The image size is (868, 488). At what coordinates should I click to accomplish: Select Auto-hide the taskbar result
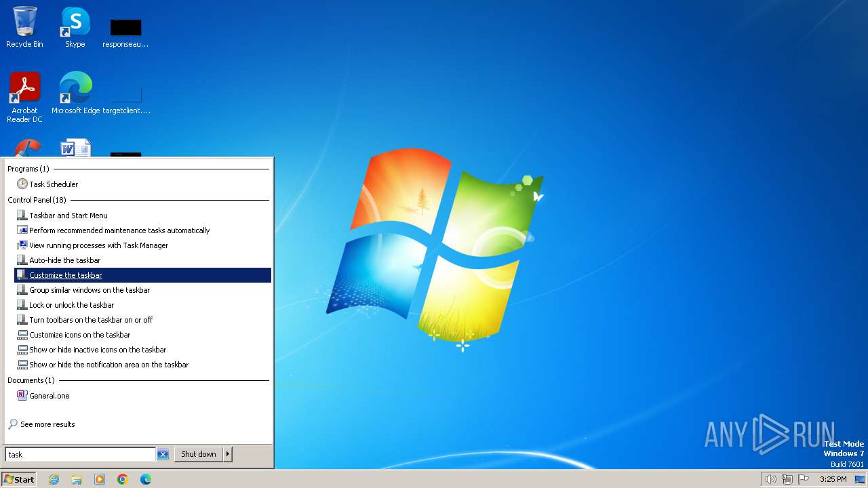[142, 260]
